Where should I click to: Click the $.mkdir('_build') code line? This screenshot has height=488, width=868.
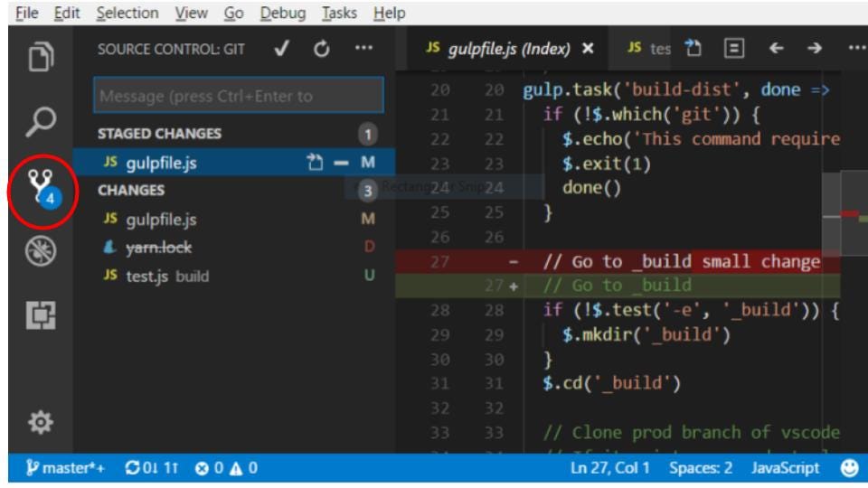646,334
